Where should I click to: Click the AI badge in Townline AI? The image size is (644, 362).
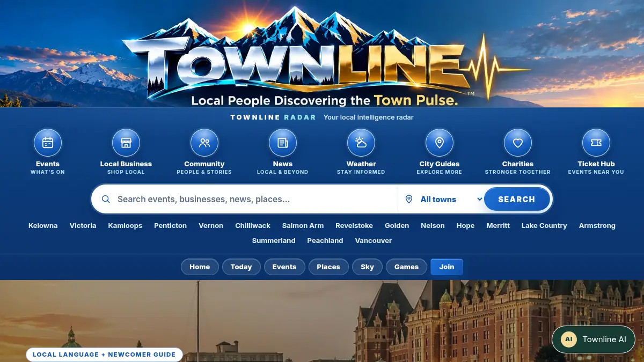click(569, 339)
